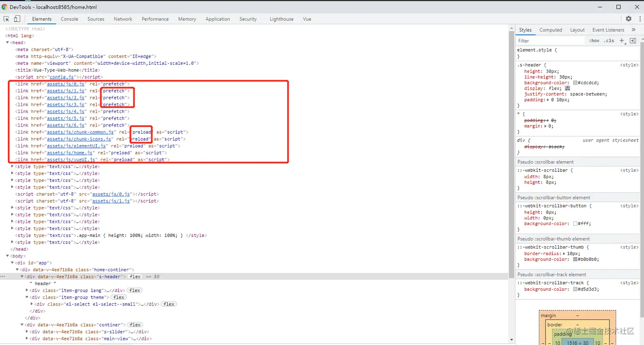Collapse the home-continer div node
Image resolution: width=644 pixels, height=345 pixels.
click(17, 270)
